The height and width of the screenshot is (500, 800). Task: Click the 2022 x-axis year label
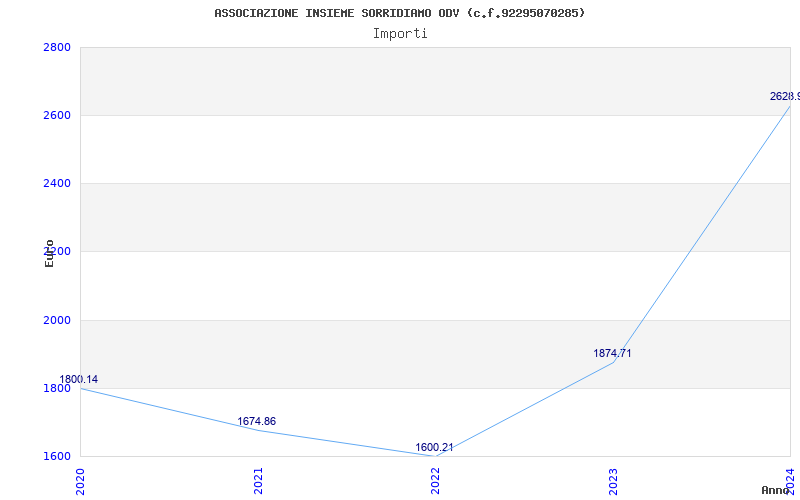point(435,481)
